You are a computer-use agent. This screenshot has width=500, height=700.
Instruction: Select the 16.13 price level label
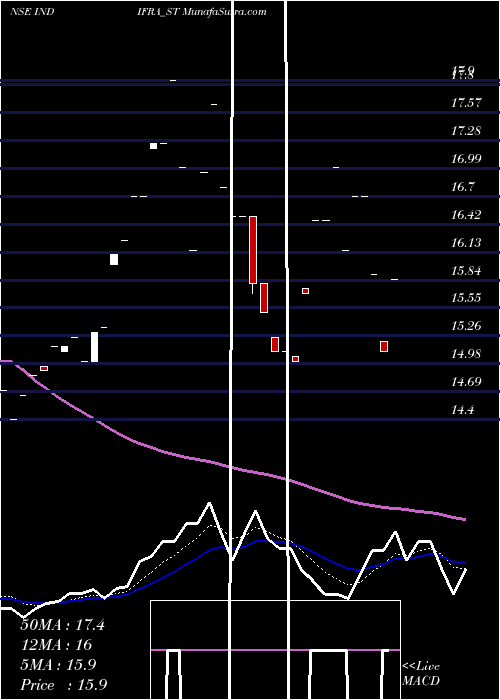point(466,243)
